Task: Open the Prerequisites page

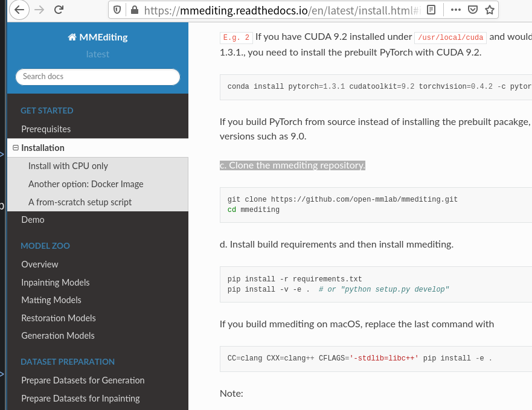Action: [x=46, y=129]
